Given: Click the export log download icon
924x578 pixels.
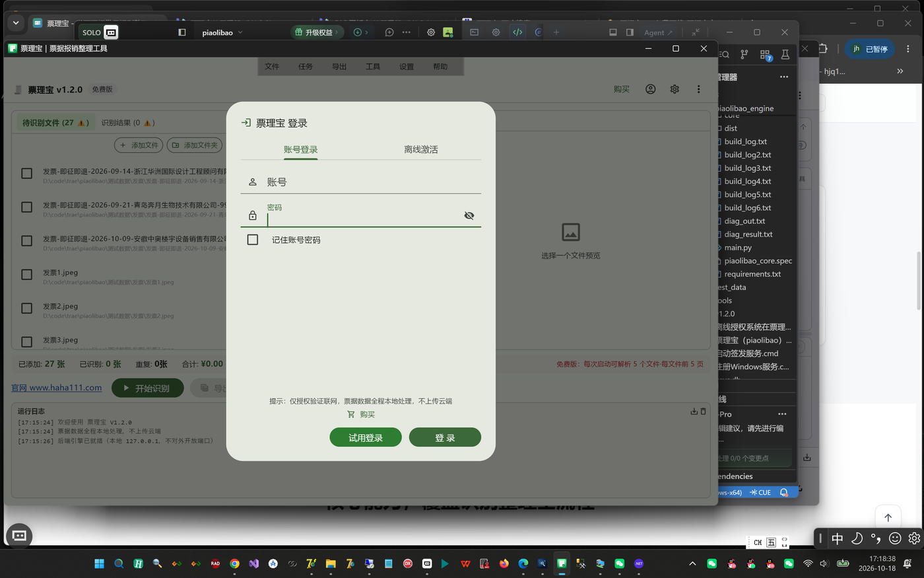Looking at the screenshot, I should pos(694,411).
